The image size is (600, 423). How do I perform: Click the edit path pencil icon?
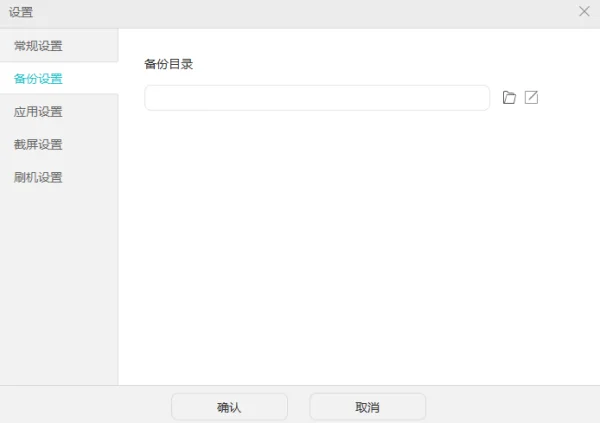click(531, 97)
